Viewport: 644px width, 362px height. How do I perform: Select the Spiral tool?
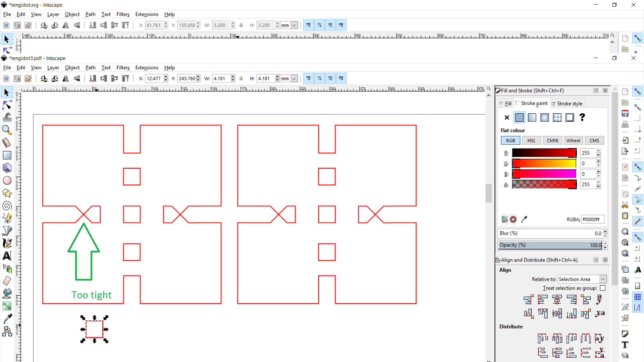[7, 205]
